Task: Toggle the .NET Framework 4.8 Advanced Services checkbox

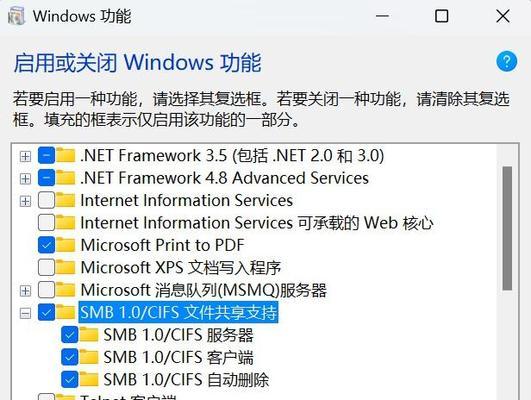Action: pyautogui.click(x=46, y=178)
